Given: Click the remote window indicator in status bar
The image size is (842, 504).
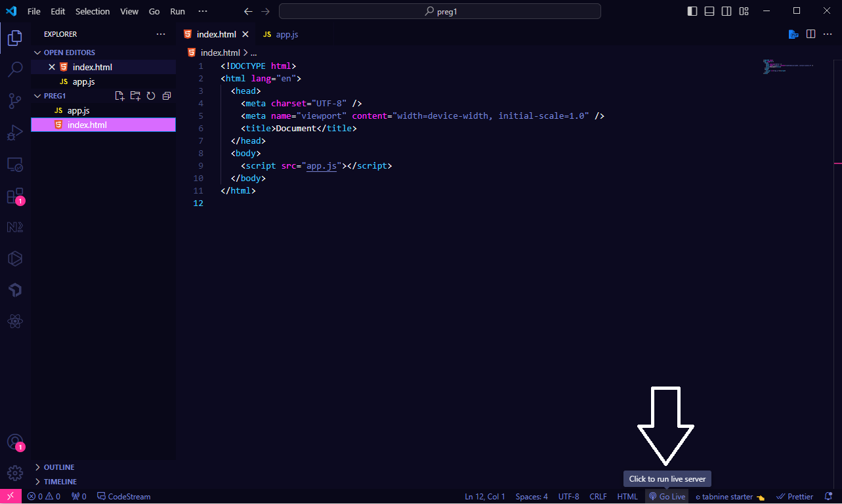Looking at the screenshot, I should [x=11, y=497].
